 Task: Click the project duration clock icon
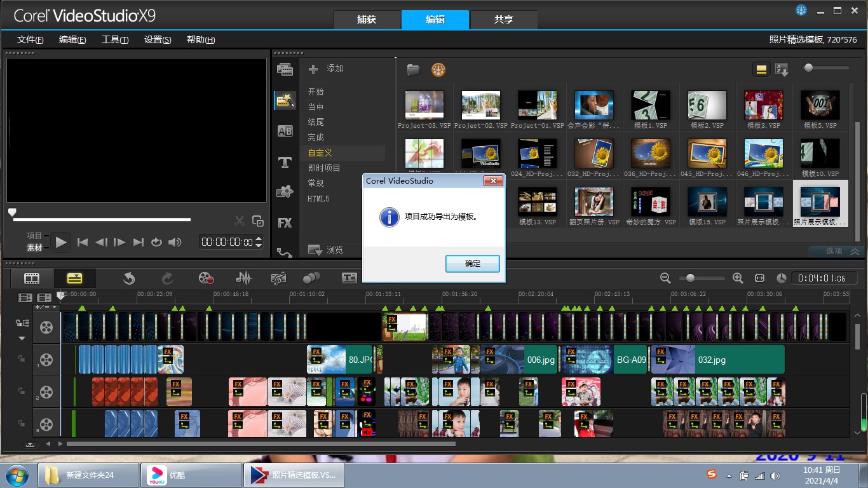click(782, 278)
